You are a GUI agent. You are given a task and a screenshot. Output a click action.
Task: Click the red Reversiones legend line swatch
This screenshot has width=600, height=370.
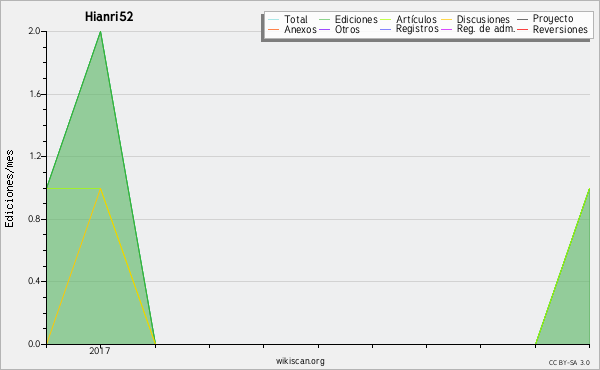523,29
